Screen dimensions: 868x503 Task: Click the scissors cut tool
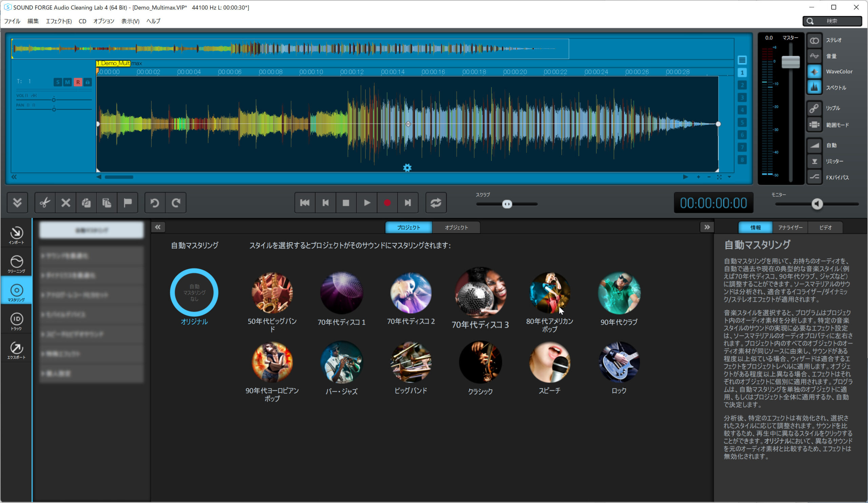[x=45, y=202]
